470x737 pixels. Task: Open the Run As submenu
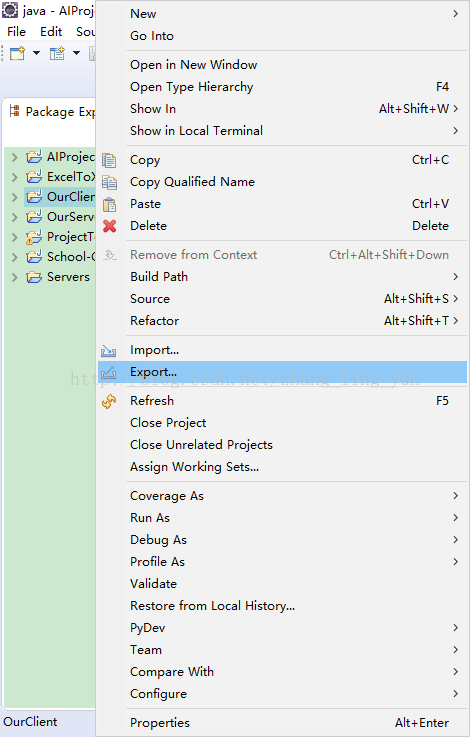tap(282, 518)
